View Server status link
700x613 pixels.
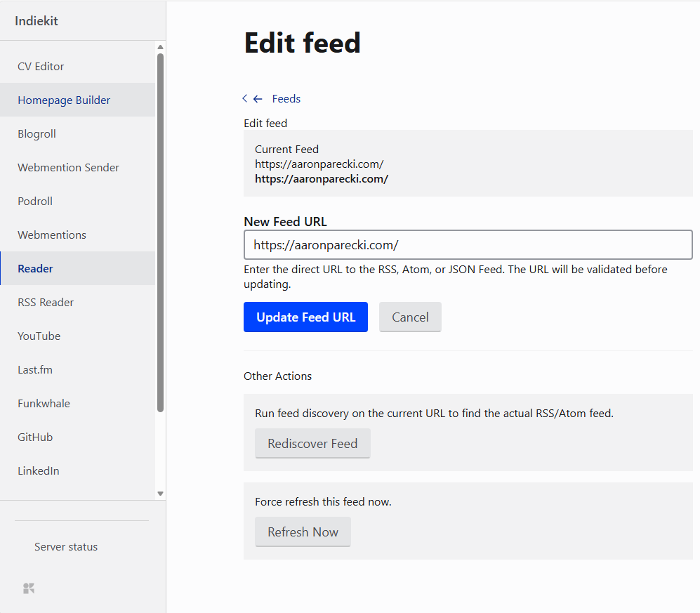point(66,547)
